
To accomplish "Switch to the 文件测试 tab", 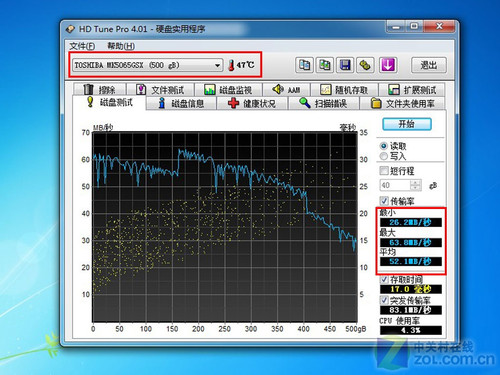I will pos(161,90).
